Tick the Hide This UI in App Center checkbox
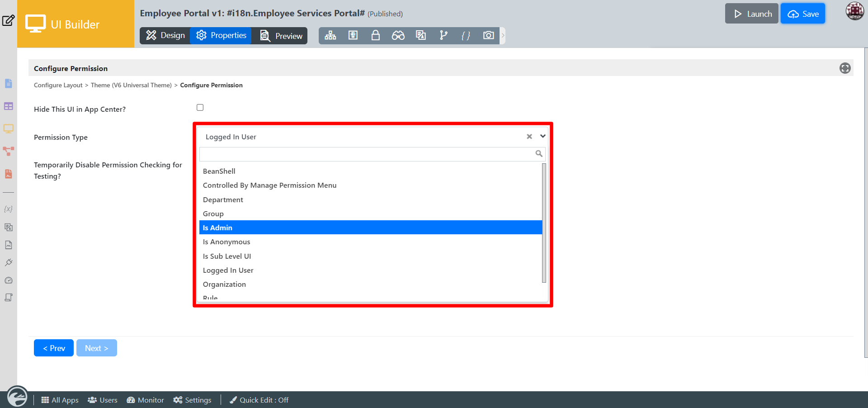This screenshot has width=868, height=408. click(200, 108)
